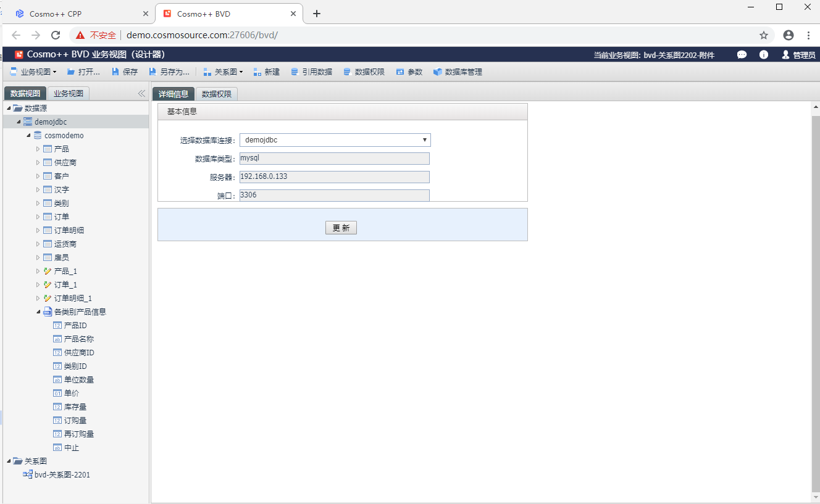The height and width of the screenshot is (504, 820).
Task: Collapse the left panel with double-arrow icon
Action: [141, 93]
